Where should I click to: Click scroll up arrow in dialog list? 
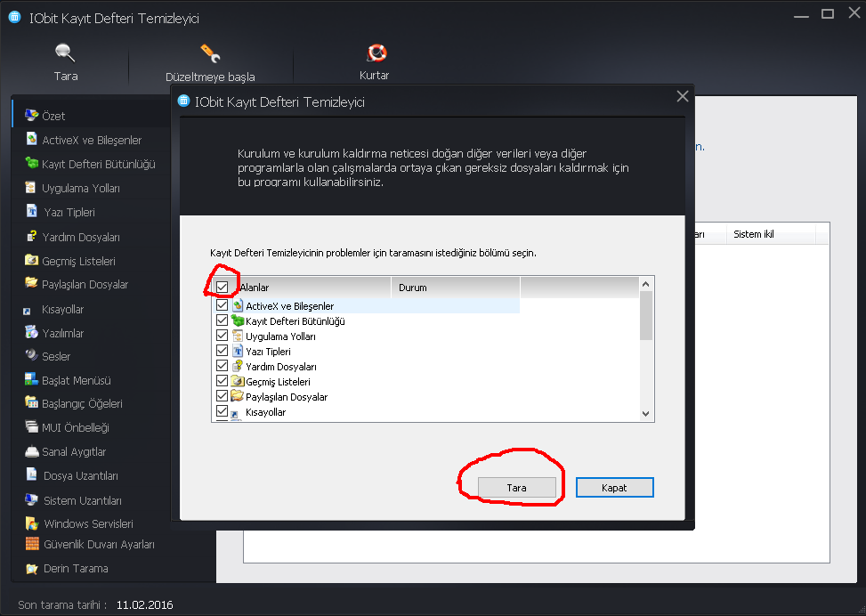[x=646, y=284]
